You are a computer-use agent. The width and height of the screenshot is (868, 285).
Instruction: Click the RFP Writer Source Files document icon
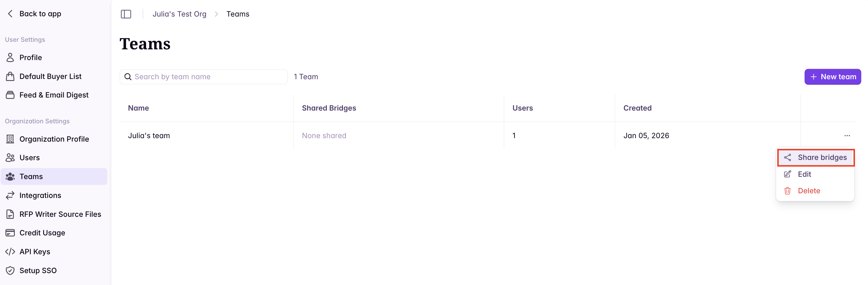coord(10,214)
